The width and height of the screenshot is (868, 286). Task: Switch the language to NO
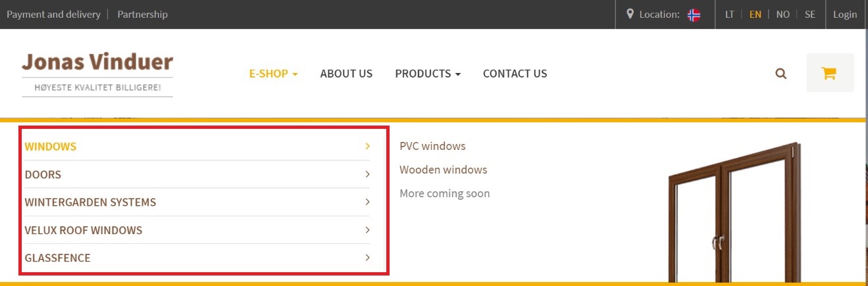coord(782,14)
